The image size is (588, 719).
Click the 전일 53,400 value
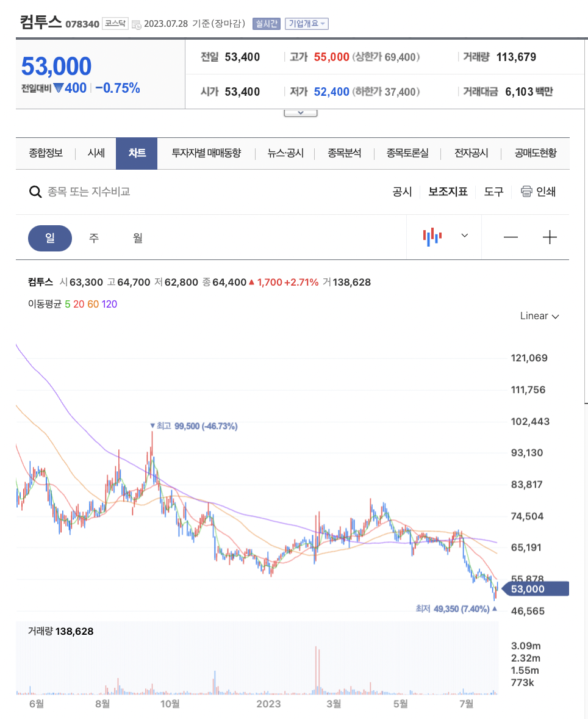coord(242,57)
